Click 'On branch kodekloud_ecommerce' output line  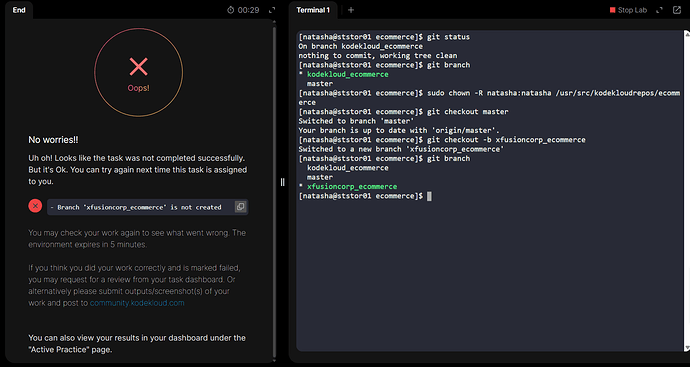point(360,46)
